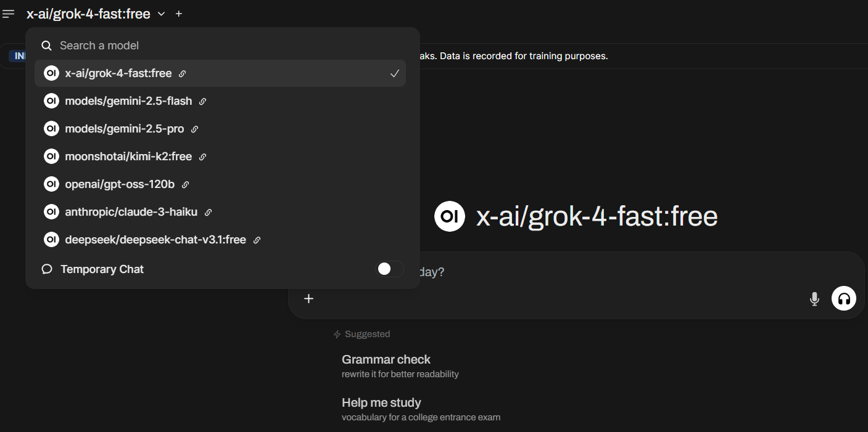Choose the Help me study suggestion
Viewport: 868px width, 432px height.
click(x=421, y=409)
